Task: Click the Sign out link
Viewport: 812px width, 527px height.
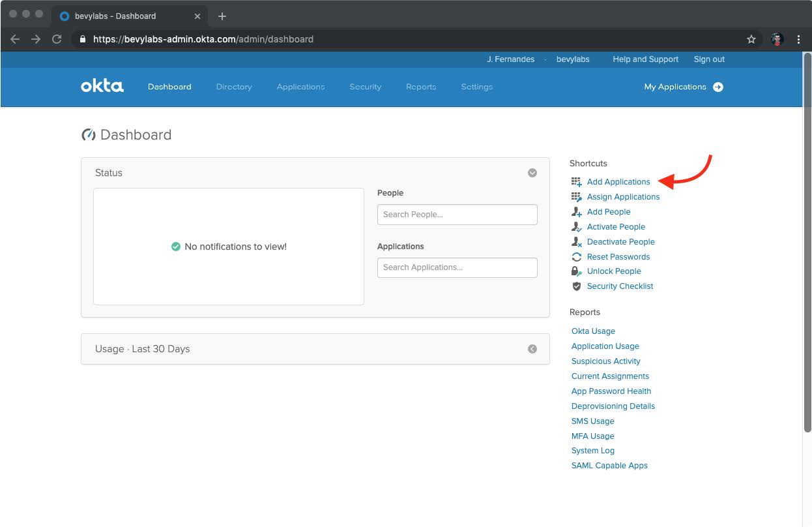Action: 709,59
